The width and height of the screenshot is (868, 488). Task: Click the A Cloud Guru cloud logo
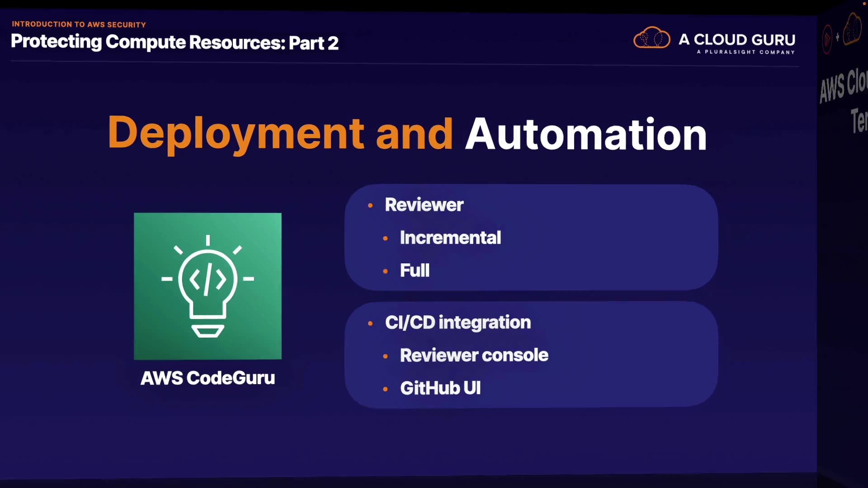click(651, 38)
